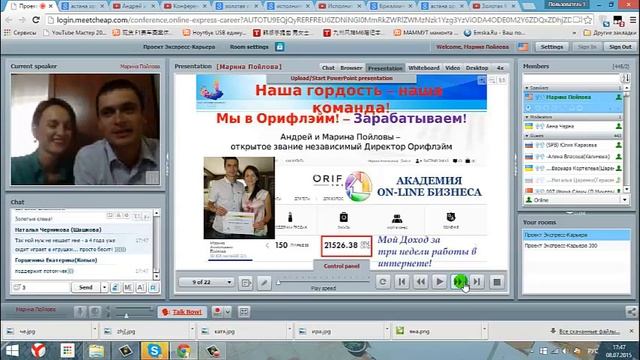This screenshot has width=640, height=360.
Task: Click the Sign Out button
Action: (x=620, y=47)
